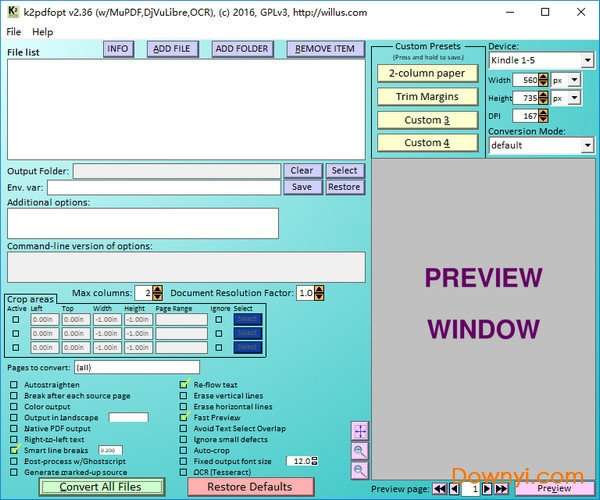
Task: Save the environment variable
Action: [302, 187]
